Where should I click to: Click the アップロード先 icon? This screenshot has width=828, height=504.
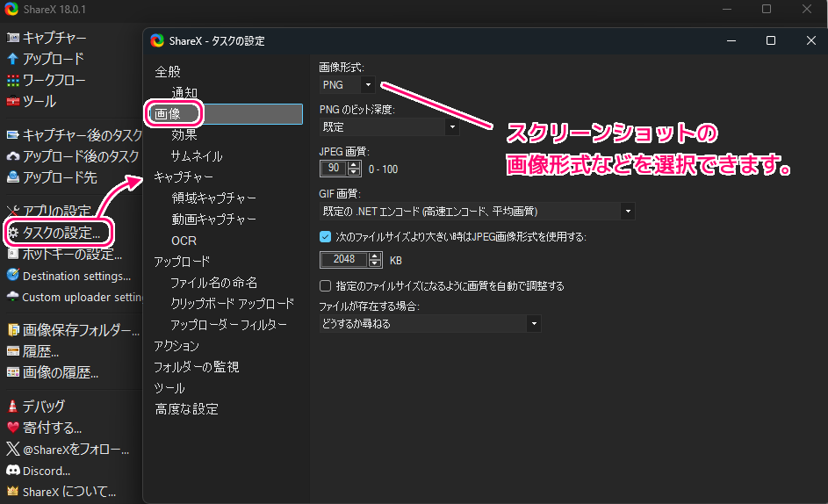(12, 177)
